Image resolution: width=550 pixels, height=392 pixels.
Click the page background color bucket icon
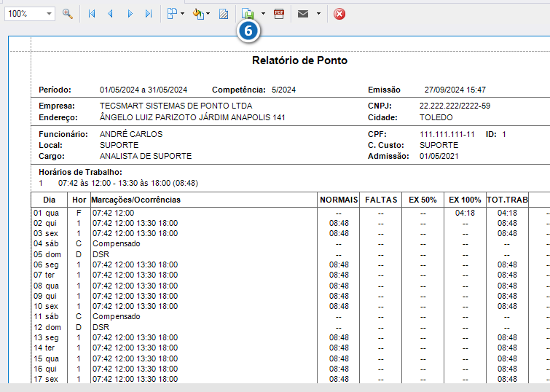coord(198,14)
